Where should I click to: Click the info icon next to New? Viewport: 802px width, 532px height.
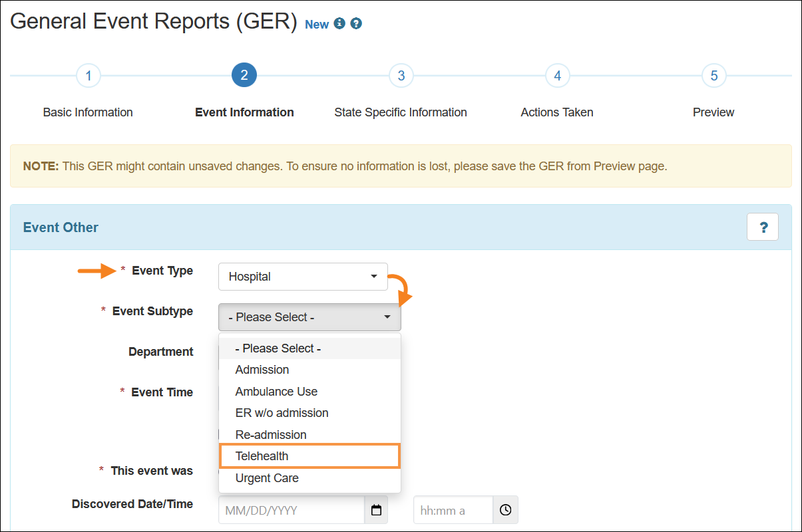[340, 24]
